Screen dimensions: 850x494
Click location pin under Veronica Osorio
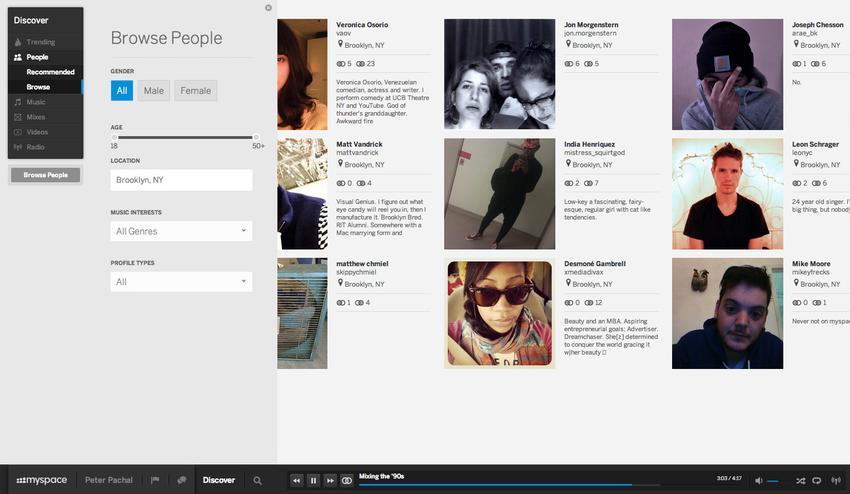(340, 44)
